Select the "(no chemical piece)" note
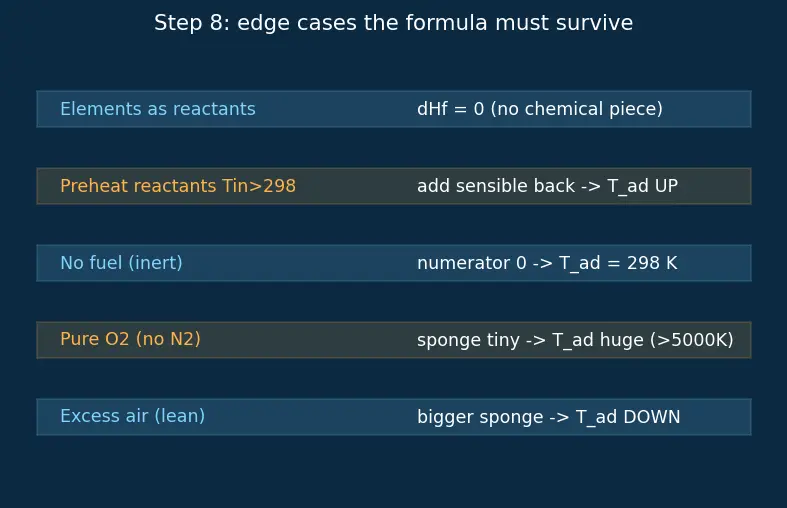The width and height of the screenshot is (787, 508). pos(576,109)
